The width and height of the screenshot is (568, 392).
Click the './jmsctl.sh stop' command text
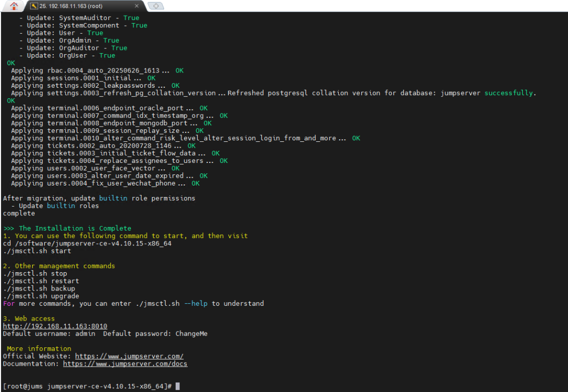point(35,273)
